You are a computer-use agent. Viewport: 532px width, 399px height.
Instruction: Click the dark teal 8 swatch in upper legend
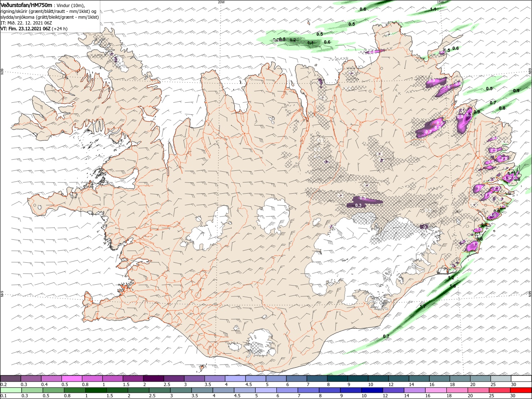[337, 378]
